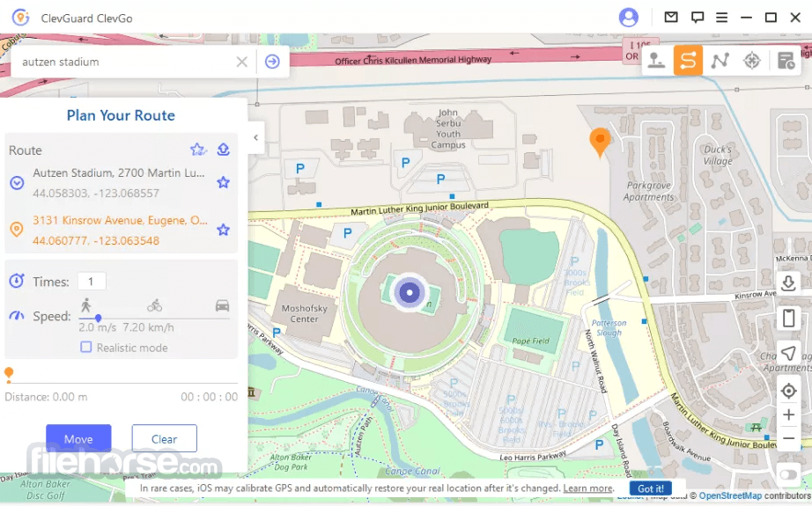The image size is (812, 506).
Task: Dismiss the notice with Got it! button
Action: coord(651,488)
